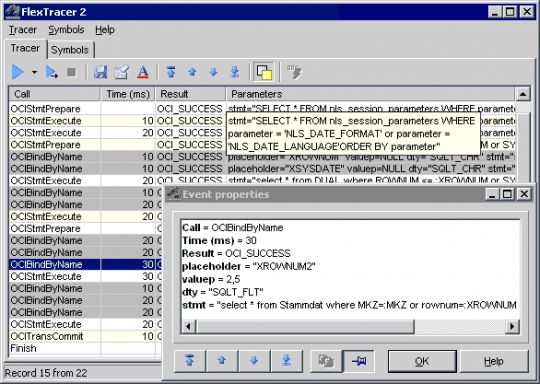The height and width of the screenshot is (384, 540).
Task: Click the placeholder="XSYSDATE" parameters cell
Action: (371, 169)
